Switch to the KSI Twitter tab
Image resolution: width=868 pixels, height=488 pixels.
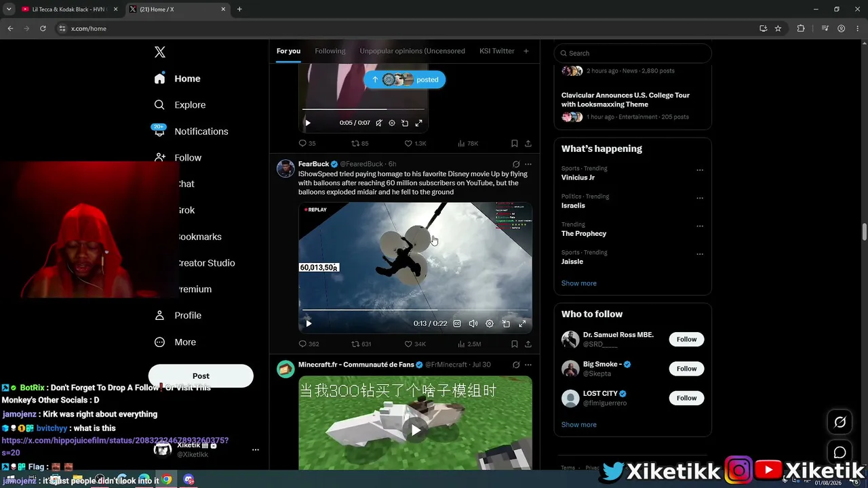[497, 51]
